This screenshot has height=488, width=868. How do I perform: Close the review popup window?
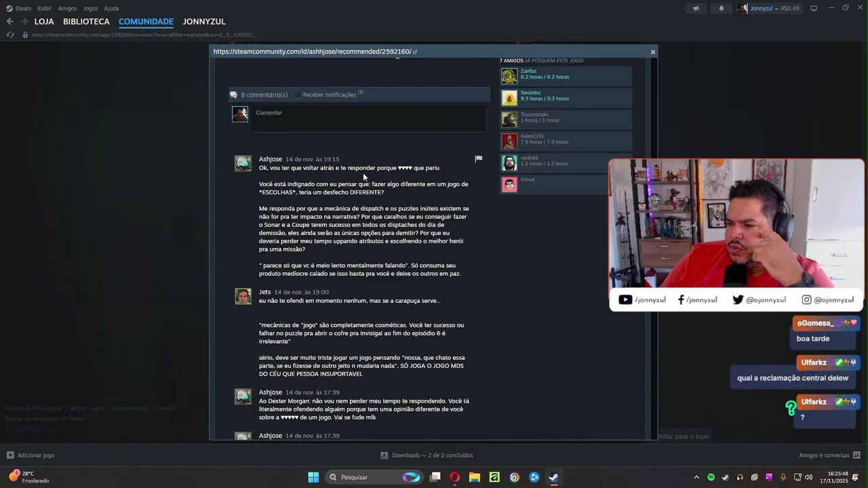[653, 52]
